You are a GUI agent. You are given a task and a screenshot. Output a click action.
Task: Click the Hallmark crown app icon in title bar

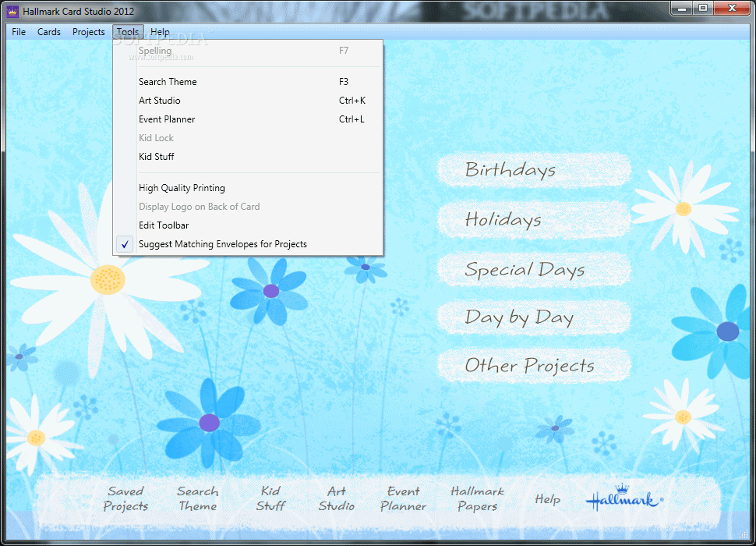coord(12,11)
